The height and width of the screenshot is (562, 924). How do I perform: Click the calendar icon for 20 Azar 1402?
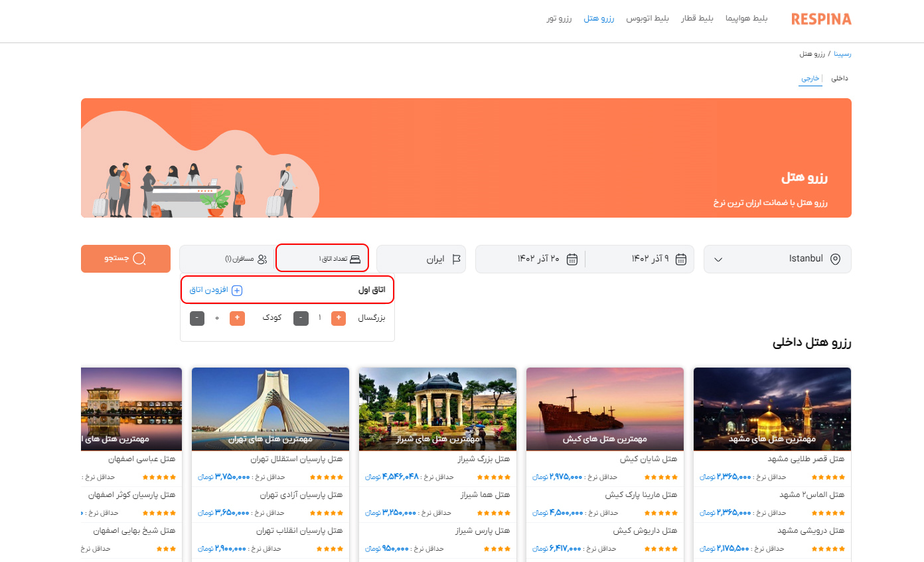[572, 259]
